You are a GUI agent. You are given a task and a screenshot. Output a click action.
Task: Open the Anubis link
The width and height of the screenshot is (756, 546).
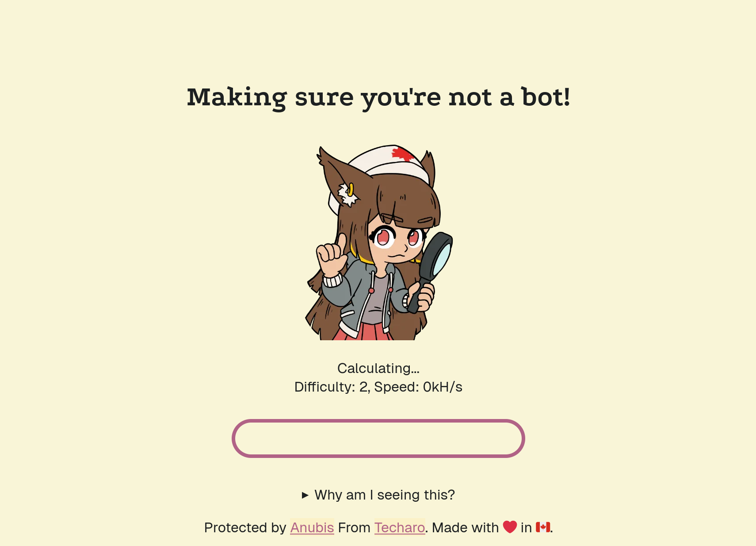pos(312,527)
